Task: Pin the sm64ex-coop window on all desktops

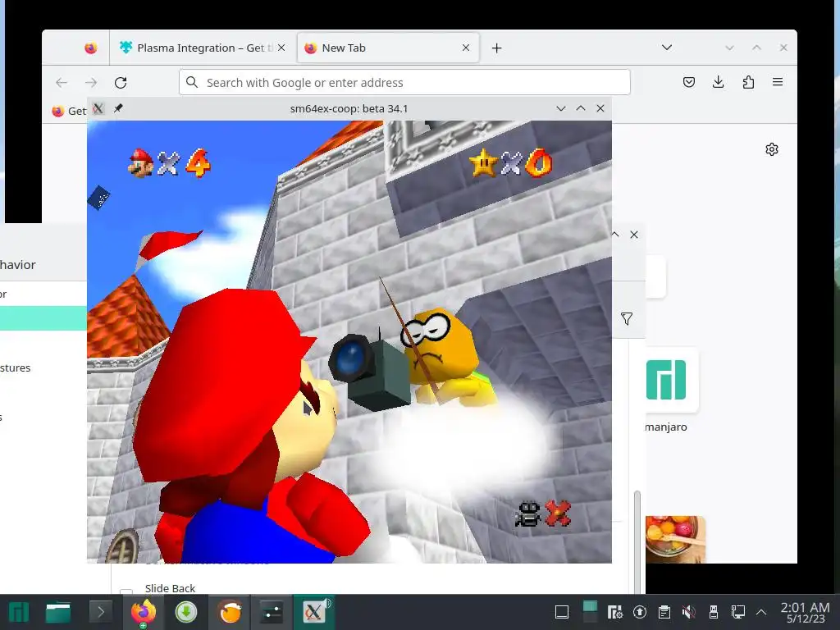Action: click(x=118, y=109)
